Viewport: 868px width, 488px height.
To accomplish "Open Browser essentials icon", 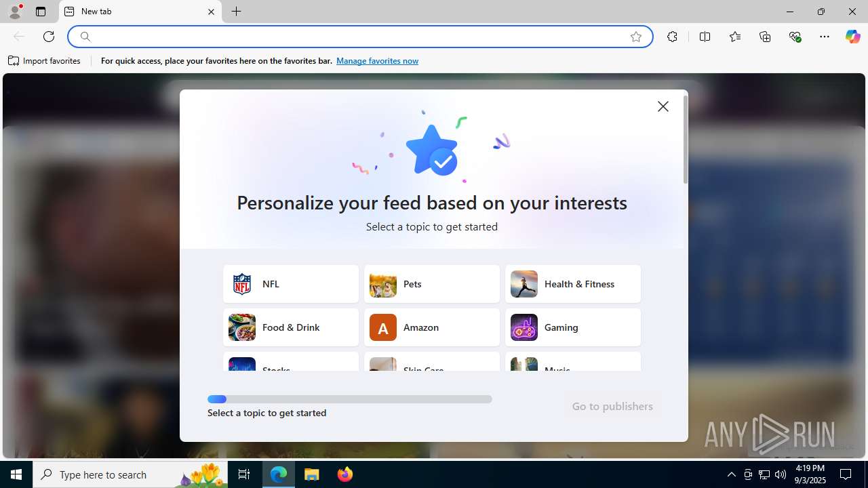I will (795, 37).
